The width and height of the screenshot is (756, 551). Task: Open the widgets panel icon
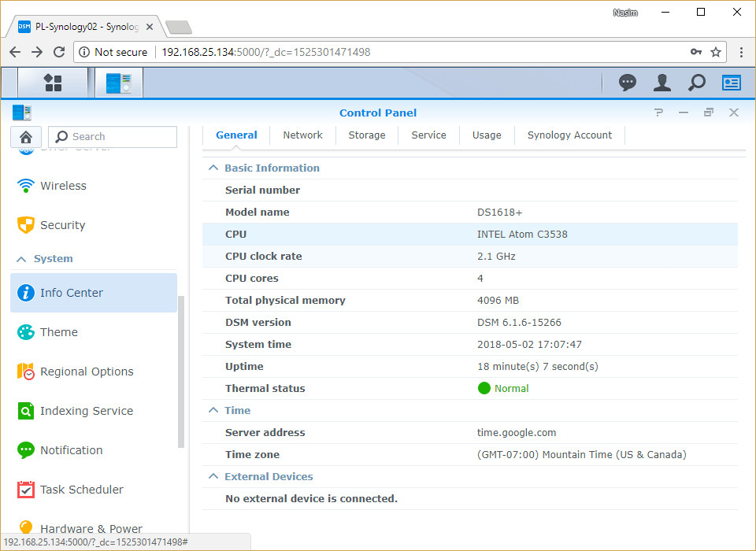point(732,83)
